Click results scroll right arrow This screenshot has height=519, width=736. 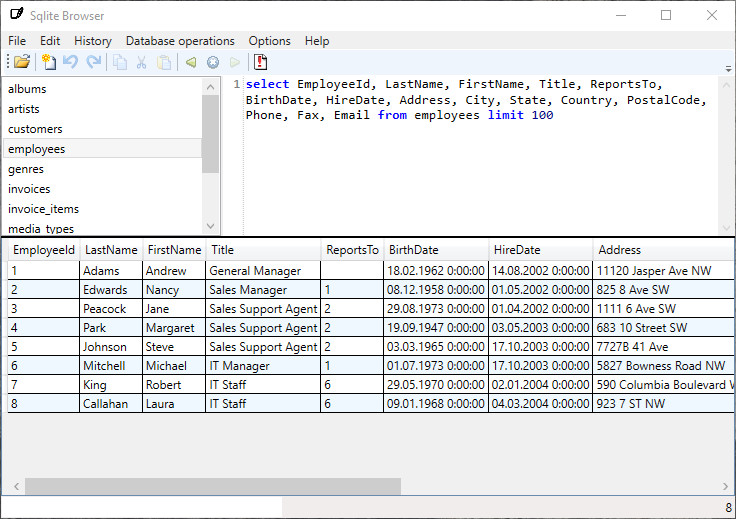pyautogui.click(x=725, y=486)
